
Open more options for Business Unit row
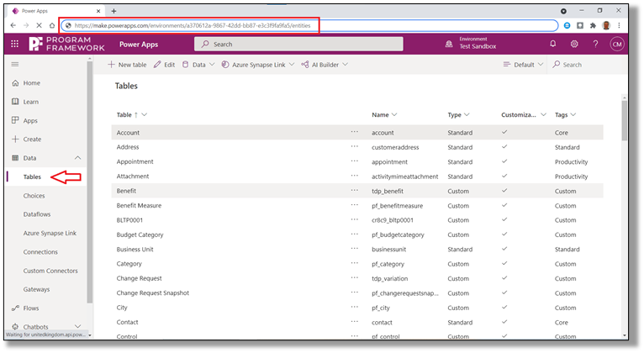(x=355, y=249)
